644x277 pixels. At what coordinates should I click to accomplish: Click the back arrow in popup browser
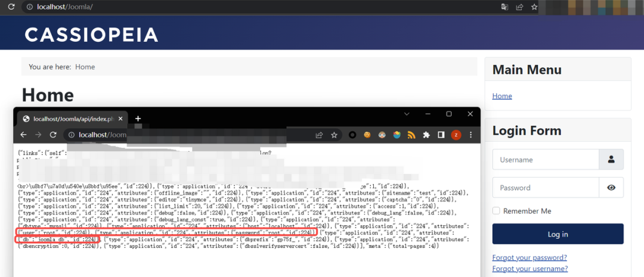[x=24, y=135]
